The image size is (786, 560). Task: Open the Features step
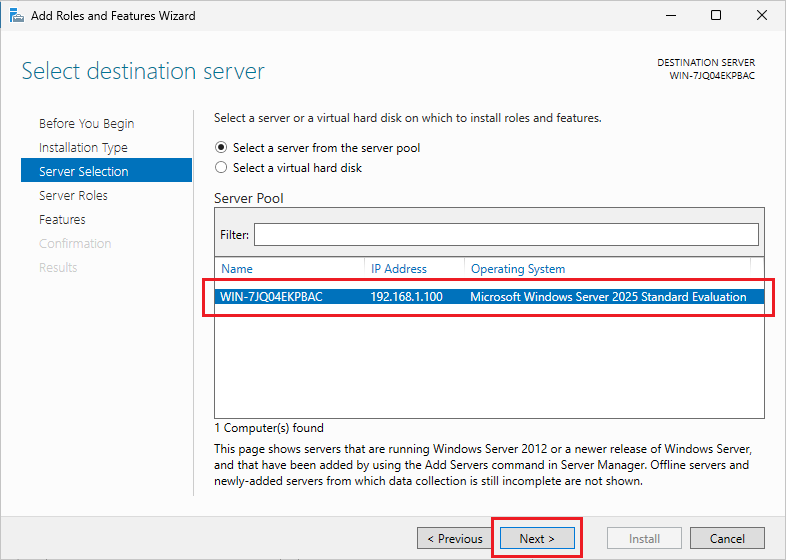[62, 220]
